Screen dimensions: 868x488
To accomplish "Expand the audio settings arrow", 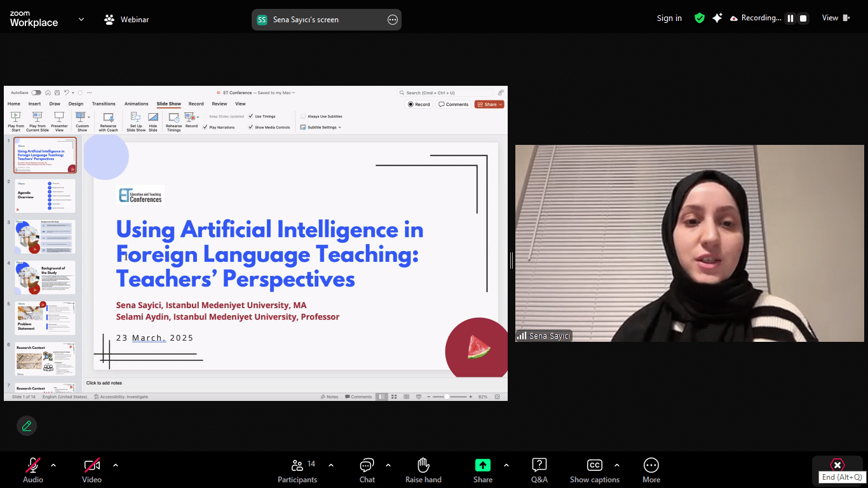I will [53, 465].
